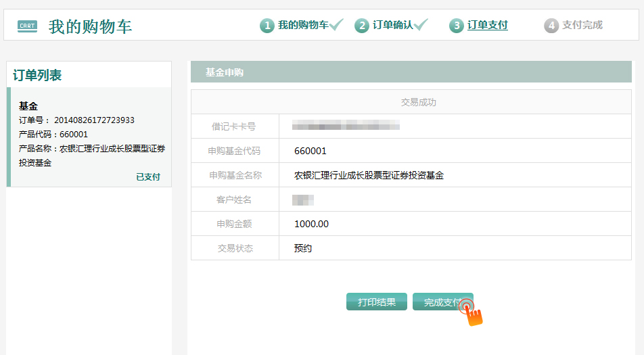Click the shopping cart icon beside the title
Viewport: 644px width, 355px height.
(27, 26)
